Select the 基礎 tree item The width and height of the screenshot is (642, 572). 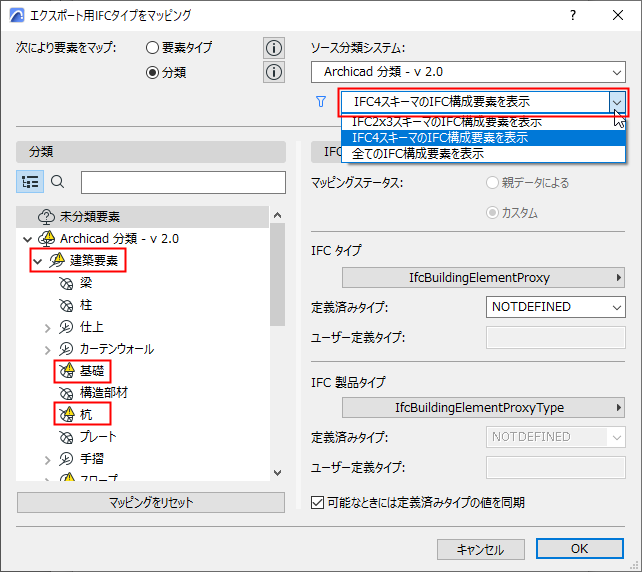[x=92, y=371]
